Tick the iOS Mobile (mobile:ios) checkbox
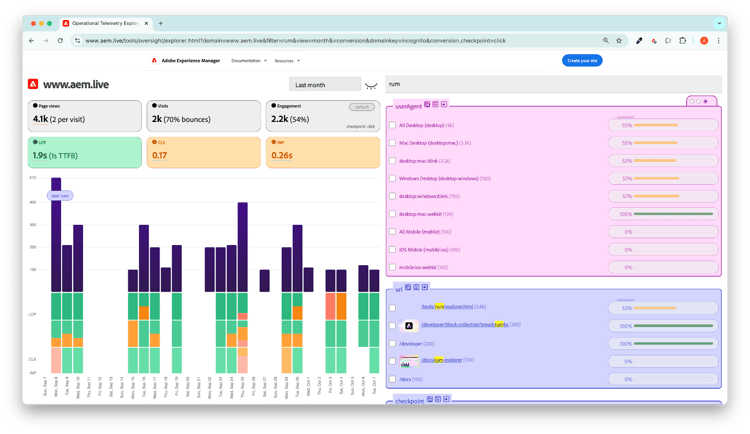Screen dimensions: 750x434 click(x=393, y=249)
